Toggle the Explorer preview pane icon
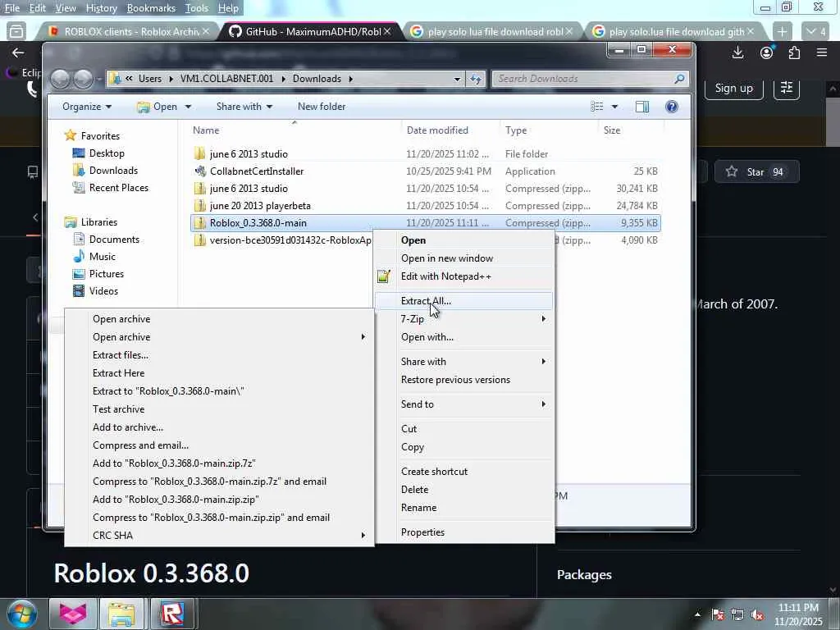Screen dimensions: 840x630 tap(642, 107)
